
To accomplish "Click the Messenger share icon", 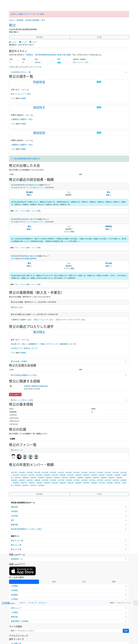I will tap(31, 42).
